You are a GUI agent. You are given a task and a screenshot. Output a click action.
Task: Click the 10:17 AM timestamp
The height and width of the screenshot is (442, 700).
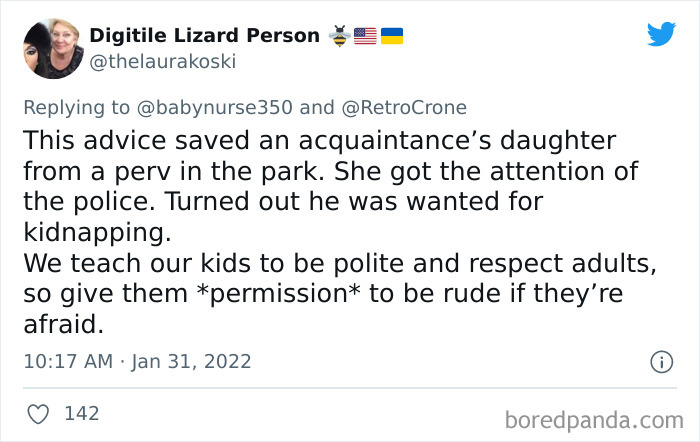click(66, 361)
